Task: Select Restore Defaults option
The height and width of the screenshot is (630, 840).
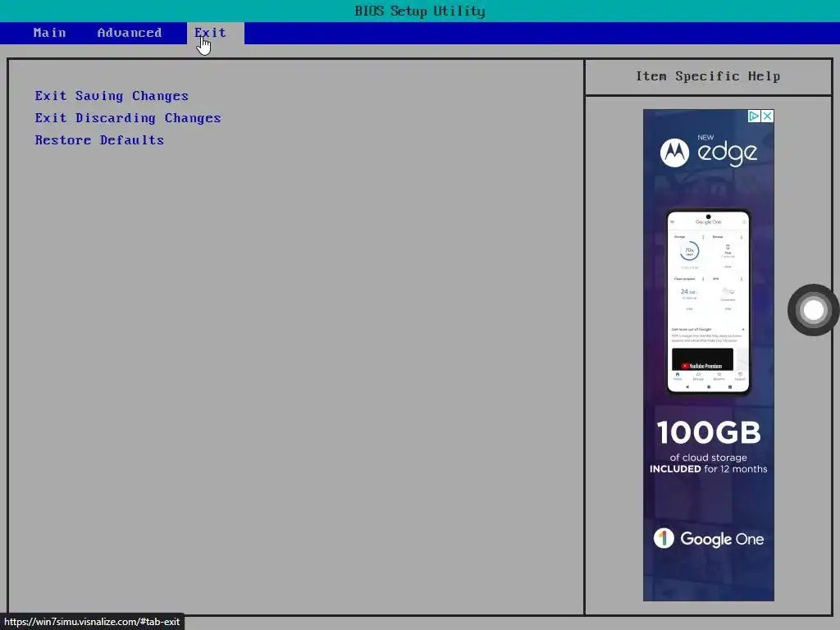Action: point(99,139)
